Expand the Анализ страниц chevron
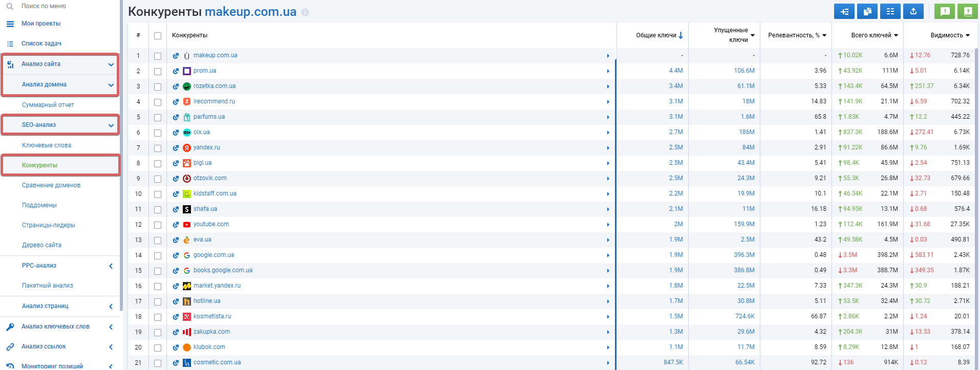980x370 pixels. 111,307
